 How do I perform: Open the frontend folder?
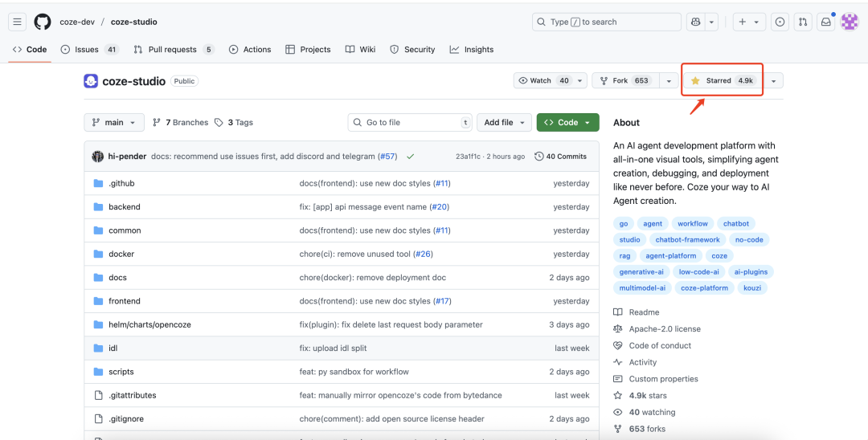(125, 301)
